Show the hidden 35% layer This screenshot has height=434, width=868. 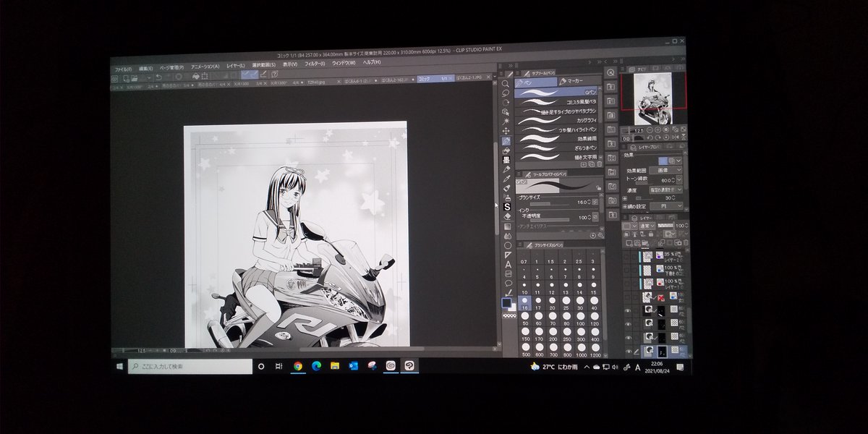627,256
